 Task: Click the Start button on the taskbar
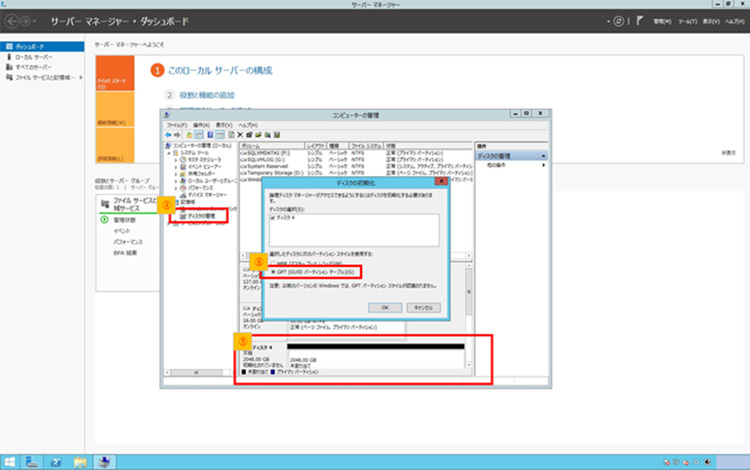pos(9,461)
